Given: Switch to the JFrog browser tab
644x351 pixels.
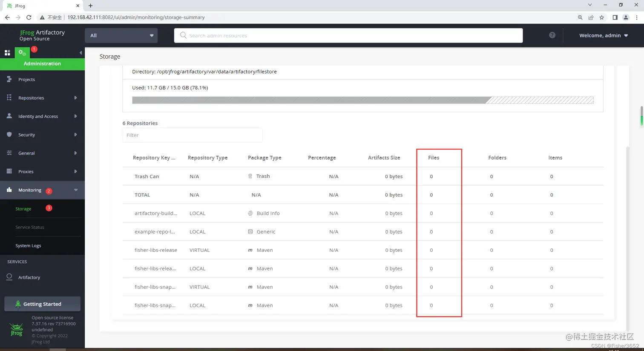Looking at the screenshot, I should pos(42,6).
